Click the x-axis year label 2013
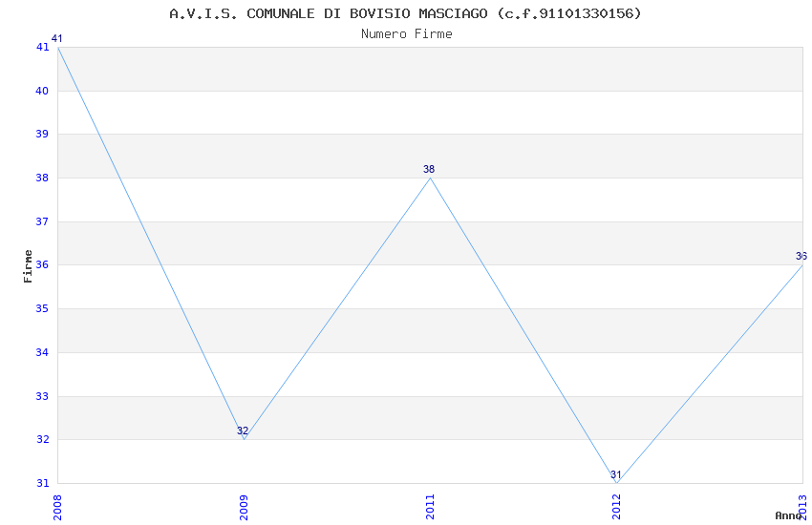This screenshot has width=812, height=525. [803, 508]
